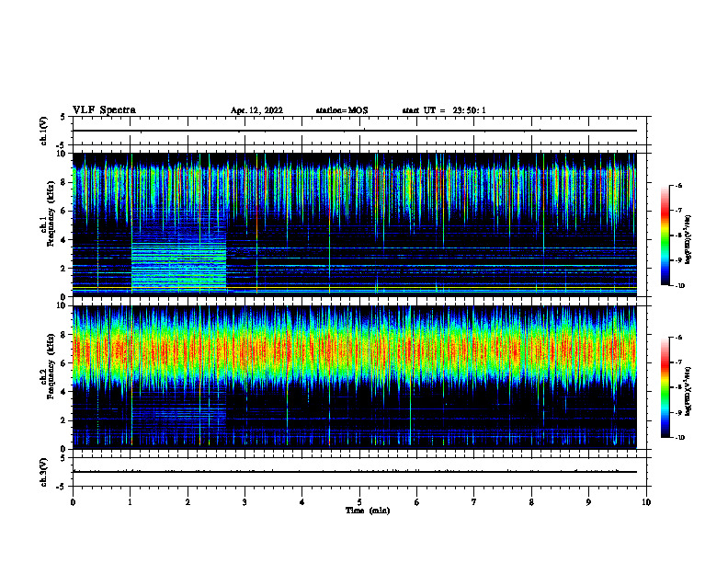Click the ch.1 voltage trace line
The image size is (728, 563).
(354, 131)
